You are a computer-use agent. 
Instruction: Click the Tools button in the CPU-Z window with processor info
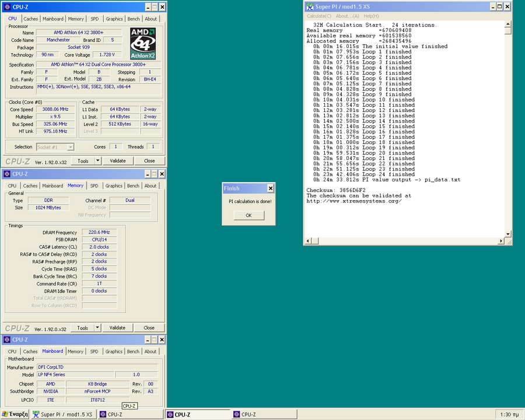click(83, 161)
